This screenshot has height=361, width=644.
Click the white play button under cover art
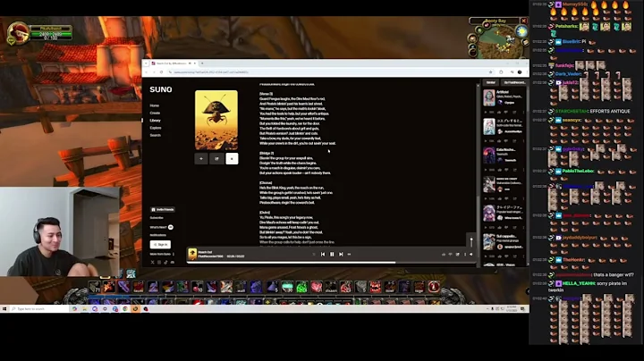coord(232,159)
